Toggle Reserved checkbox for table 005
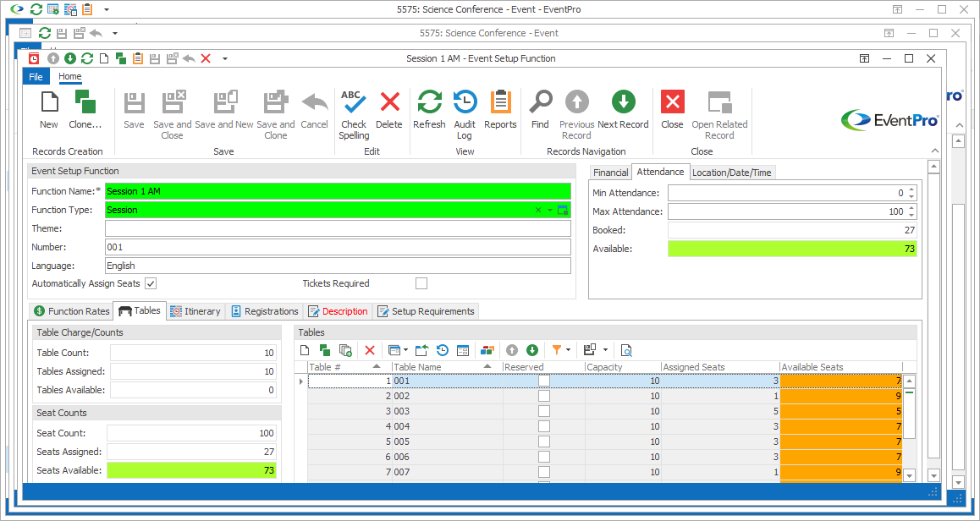Viewport: 980px width, 521px height. 544,441
